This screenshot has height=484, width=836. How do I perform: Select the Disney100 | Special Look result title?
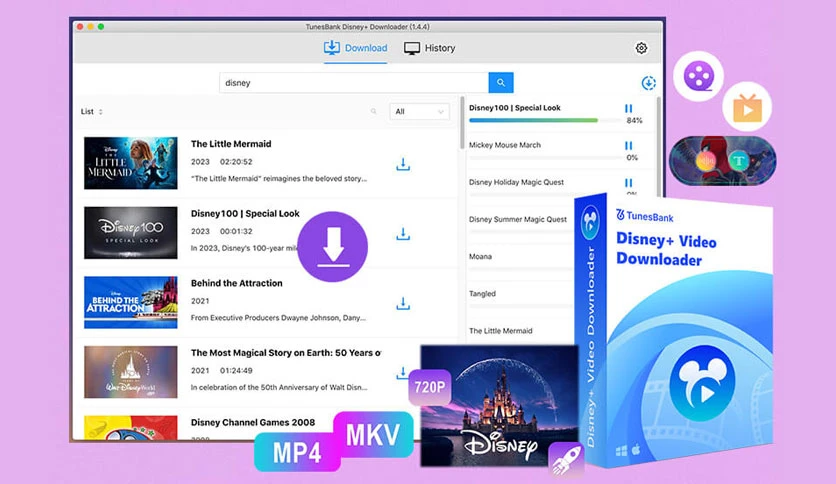click(245, 213)
